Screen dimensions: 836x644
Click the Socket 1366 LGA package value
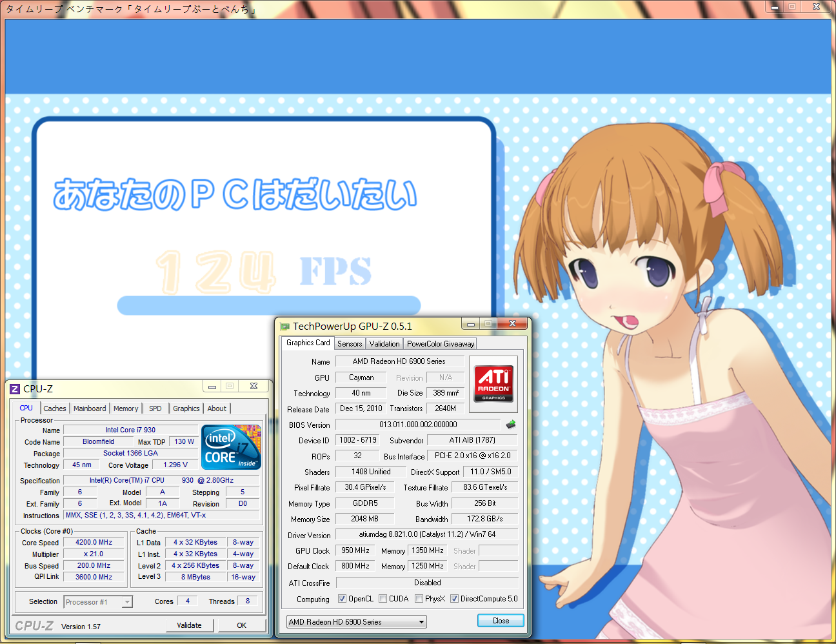pyautogui.click(x=130, y=453)
